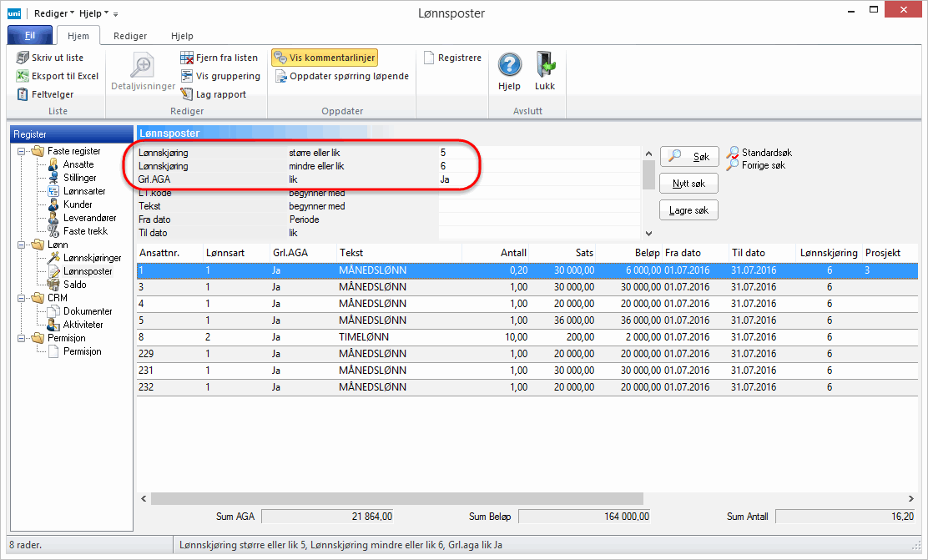Click the Skriv ut liste printer icon
This screenshot has height=560, width=928.
pyautogui.click(x=23, y=58)
